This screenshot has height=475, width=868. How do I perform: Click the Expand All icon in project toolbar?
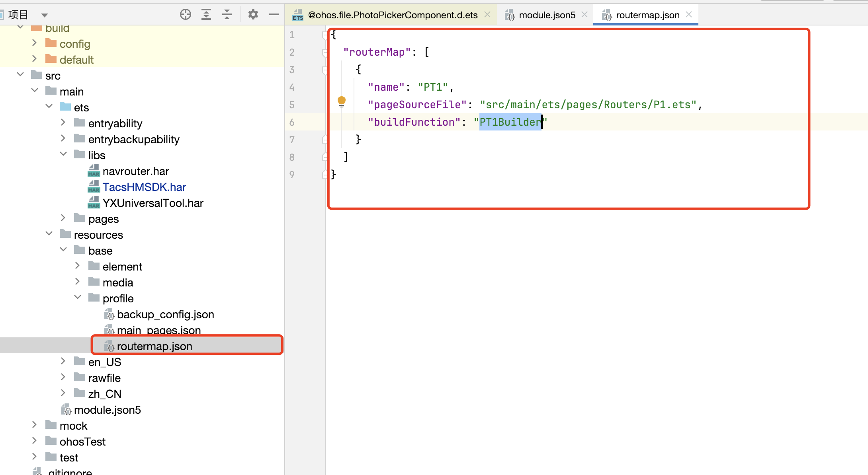pyautogui.click(x=206, y=15)
